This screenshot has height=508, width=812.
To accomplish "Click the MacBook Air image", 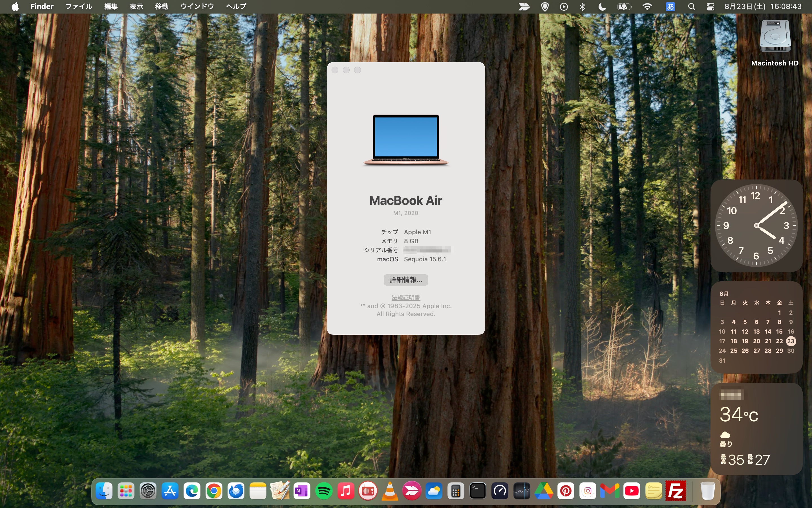I will [406, 140].
